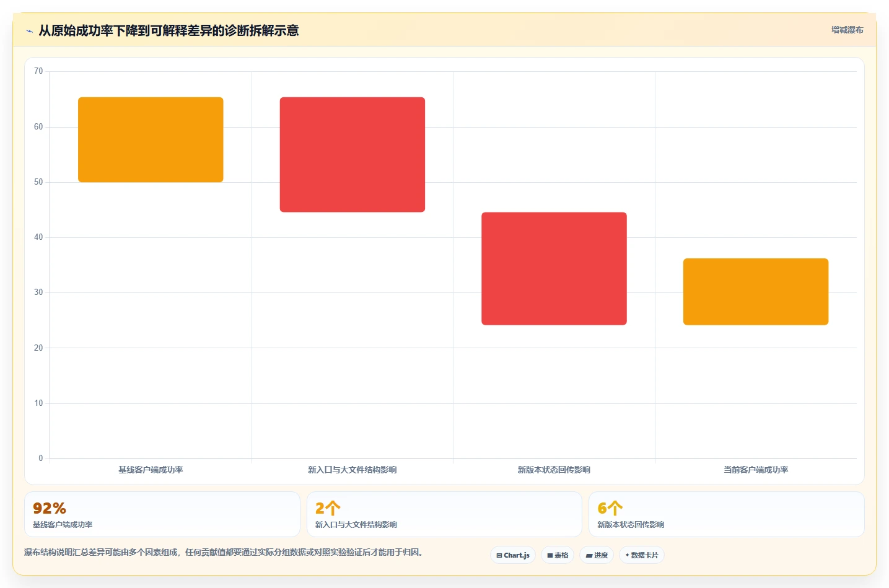Click the footer note starting 瀑布结构说明
This screenshot has height=588, width=889.
click(224, 552)
